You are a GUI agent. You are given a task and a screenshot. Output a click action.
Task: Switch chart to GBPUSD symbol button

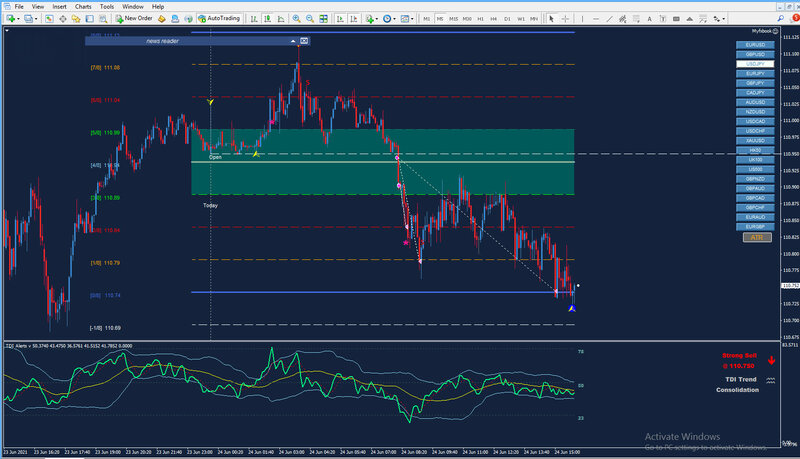755,54
